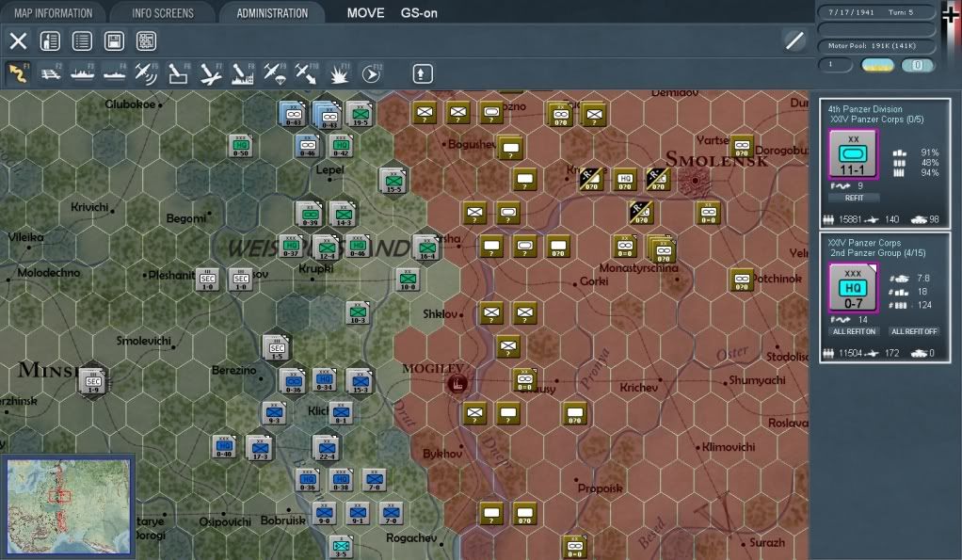Click the diagonal slash icon top right
Screen dimensions: 962x560
point(794,41)
